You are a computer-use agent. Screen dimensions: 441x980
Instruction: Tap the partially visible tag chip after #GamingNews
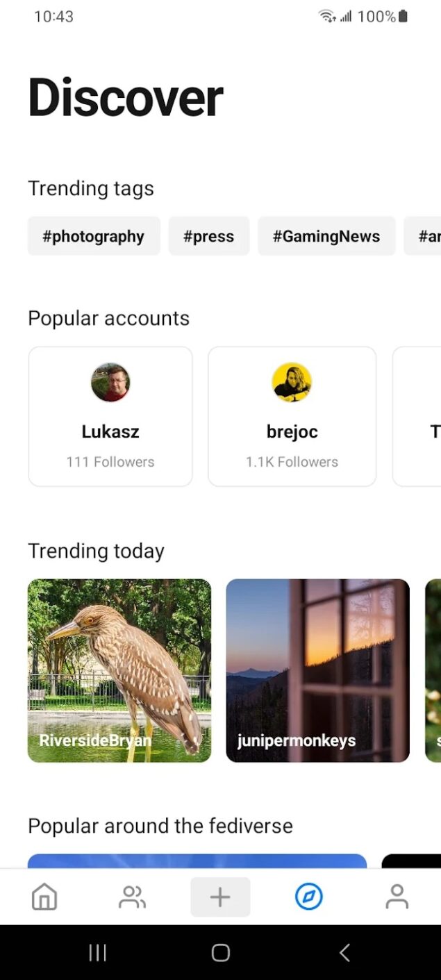(424, 236)
